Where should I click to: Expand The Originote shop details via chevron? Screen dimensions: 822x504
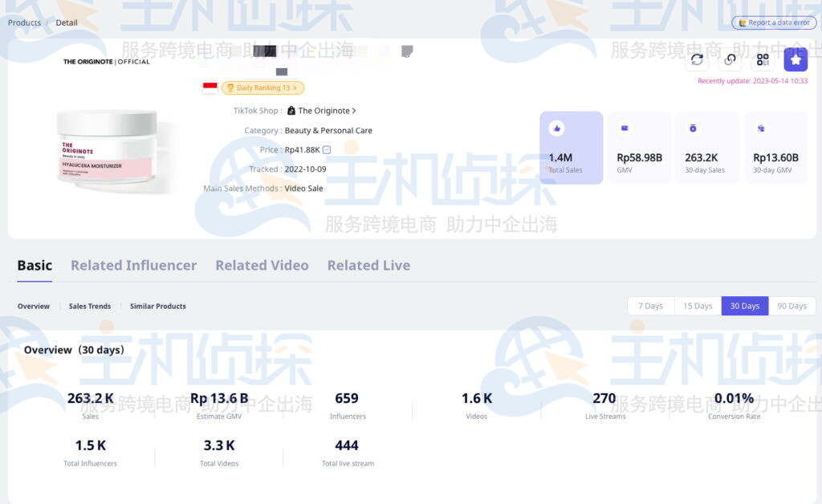[353, 110]
